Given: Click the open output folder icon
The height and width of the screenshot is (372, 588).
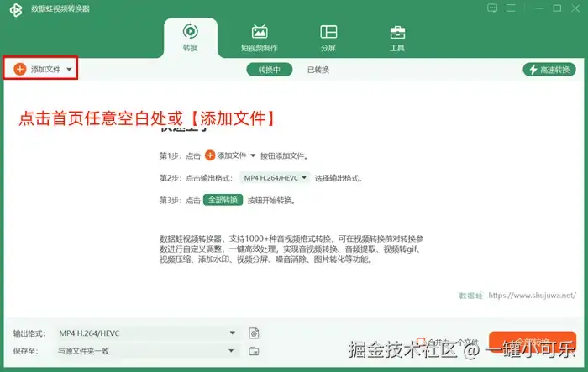Looking at the screenshot, I should [254, 351].
